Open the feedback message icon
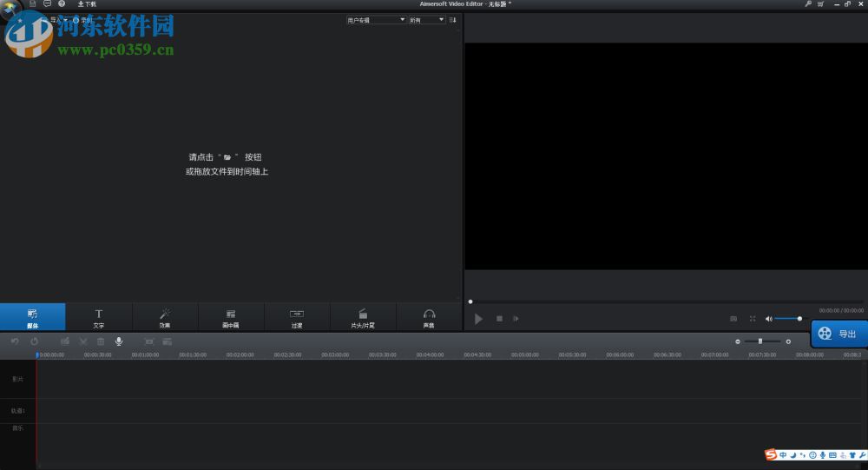This screenshot has height=470, width=868. pos(47,3)
